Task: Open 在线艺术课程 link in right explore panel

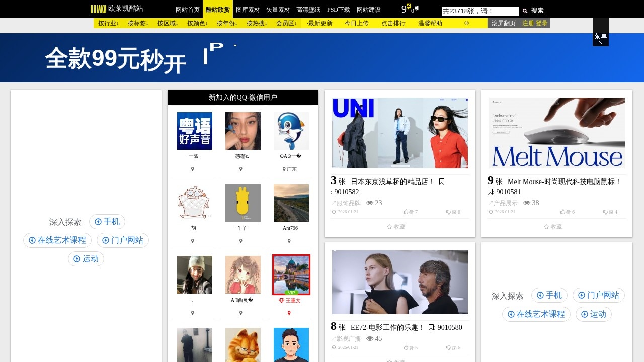Action: [536, 314]
